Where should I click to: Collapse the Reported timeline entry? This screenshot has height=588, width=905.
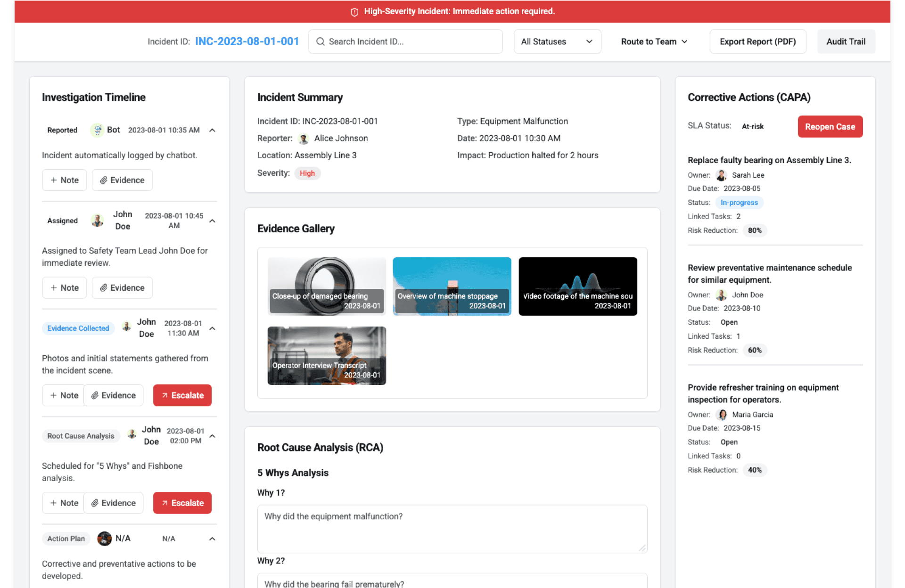pos(212,131)
